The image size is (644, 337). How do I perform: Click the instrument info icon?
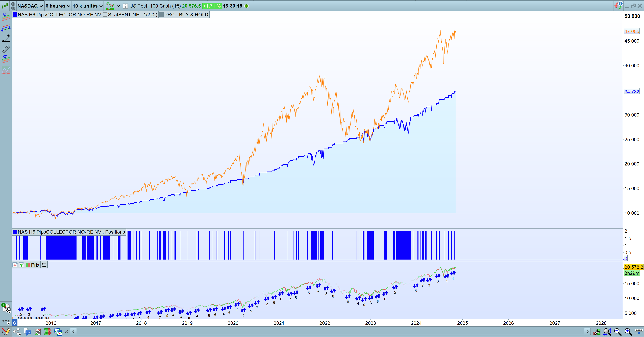tap(125, 6)
